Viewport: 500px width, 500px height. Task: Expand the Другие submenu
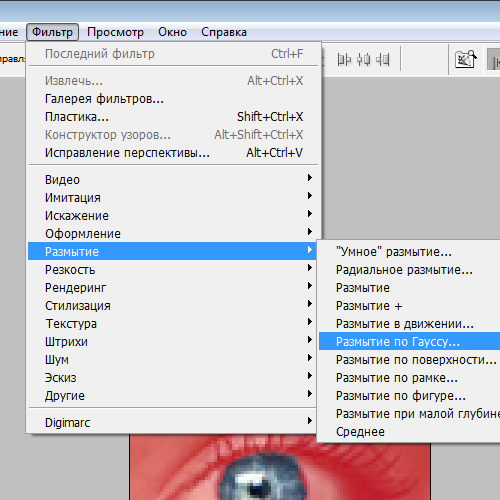click(x=172, y=396)
